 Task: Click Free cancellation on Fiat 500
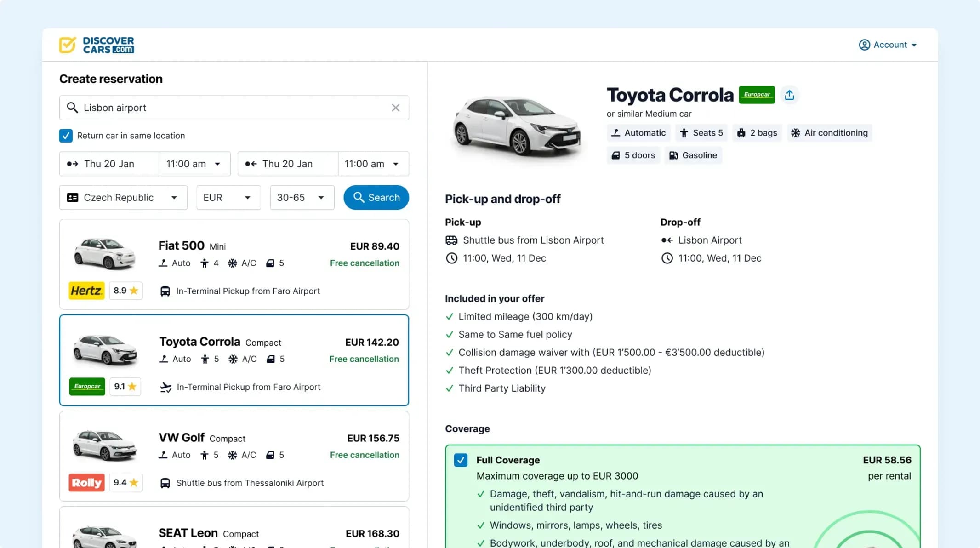click(x=365, y=263)
